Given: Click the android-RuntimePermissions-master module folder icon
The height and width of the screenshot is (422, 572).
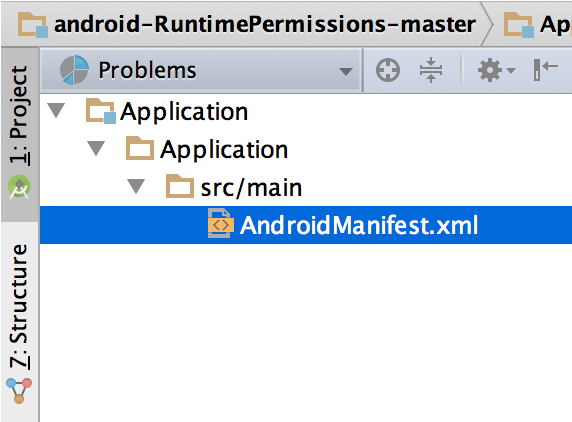Looking at the screenshot, I should 33,24.
